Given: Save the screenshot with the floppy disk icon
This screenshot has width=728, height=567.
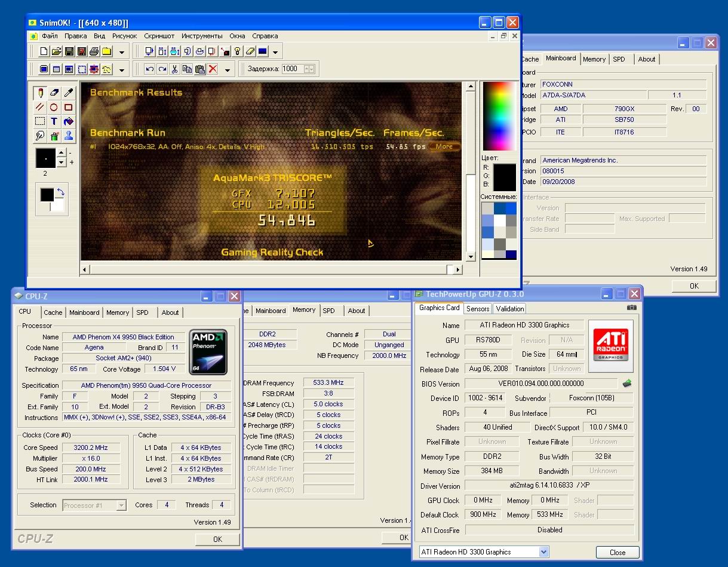Looking at the screenshot, I should click(x=69, y=51).
